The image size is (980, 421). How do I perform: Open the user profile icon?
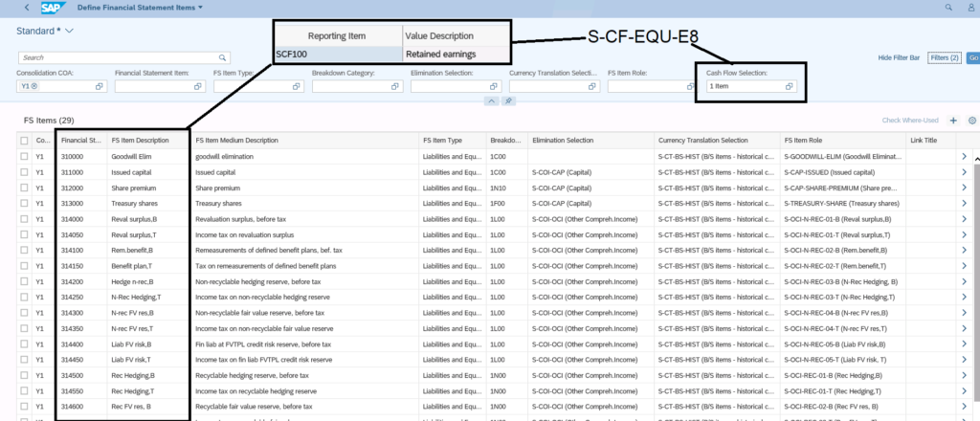click(x=970, y=7)
